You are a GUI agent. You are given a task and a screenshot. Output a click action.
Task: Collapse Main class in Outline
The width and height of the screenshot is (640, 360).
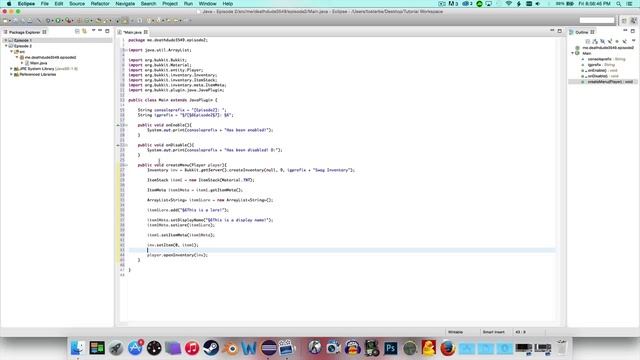[x=572, y=53]
